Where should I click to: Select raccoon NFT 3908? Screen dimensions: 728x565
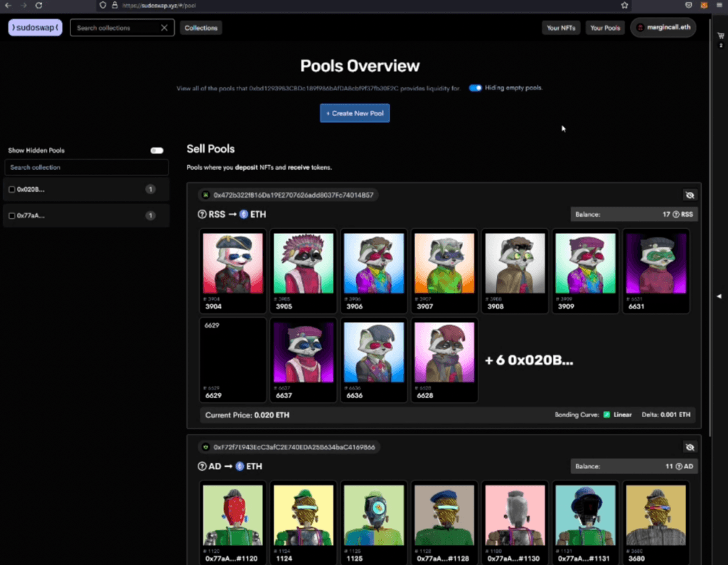coord(515,271)
